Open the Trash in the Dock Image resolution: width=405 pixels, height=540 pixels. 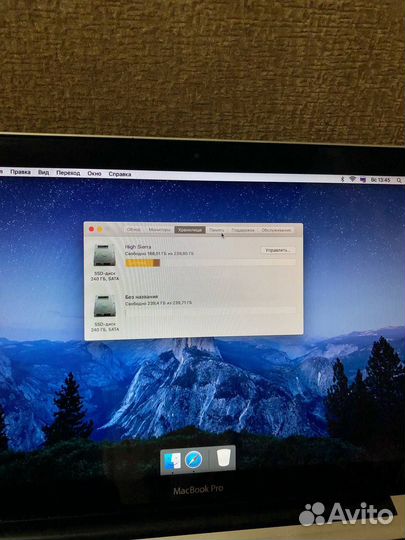pos(224,458)
